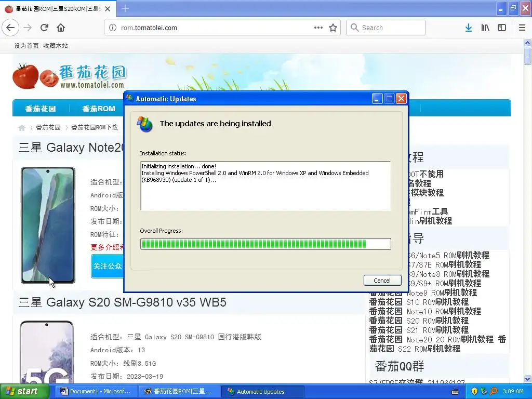The image size is (532, 399).
Task: Click the Overall Progress bar
Action: tap(265, 244)
